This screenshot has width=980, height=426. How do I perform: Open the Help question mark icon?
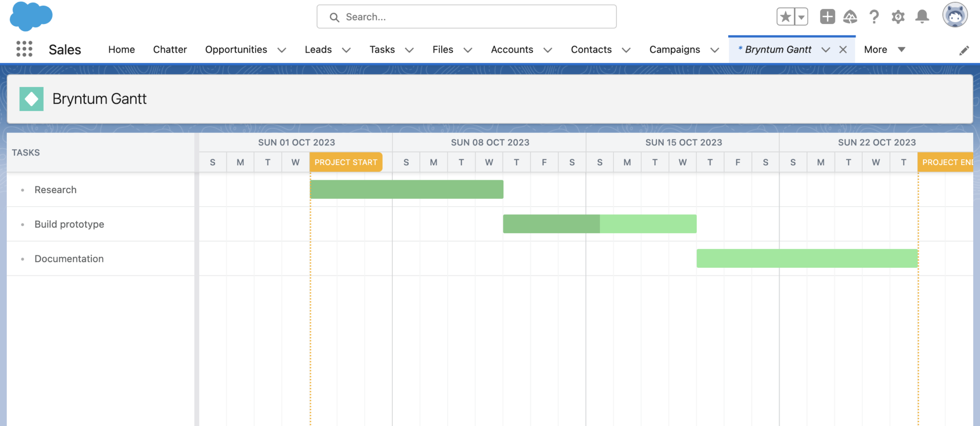click(874, 17)
